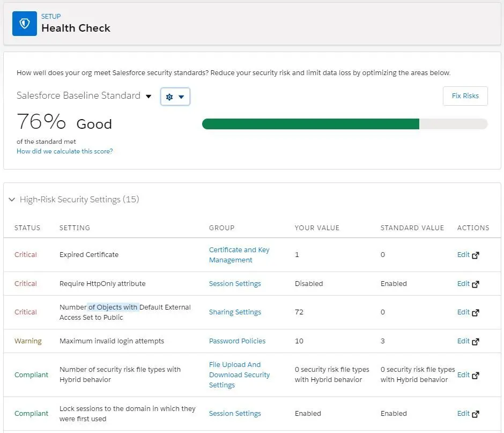Collapse the High-Risk Security Settings section
Viewport: 504px width, 433px height.
coord(12,200)
